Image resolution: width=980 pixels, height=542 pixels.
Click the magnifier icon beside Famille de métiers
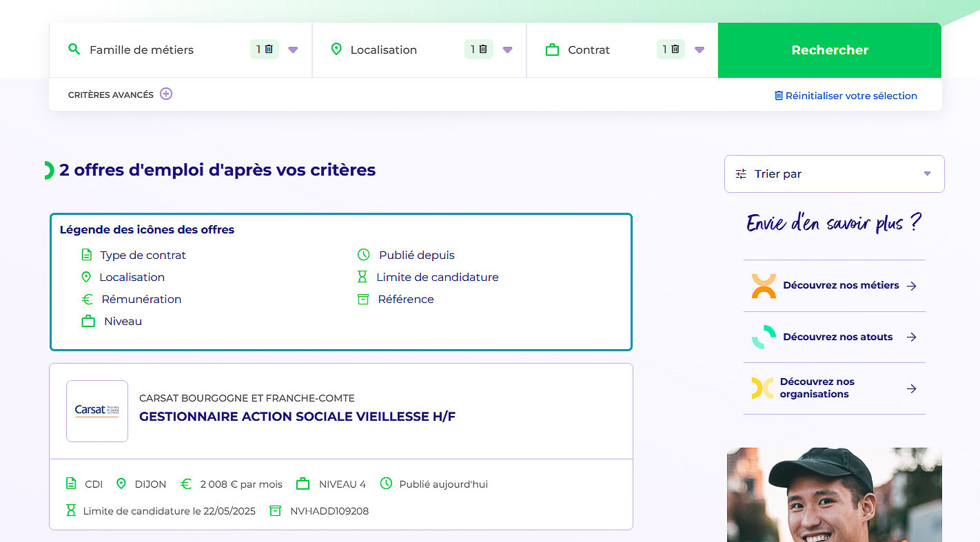pos(74,50)
